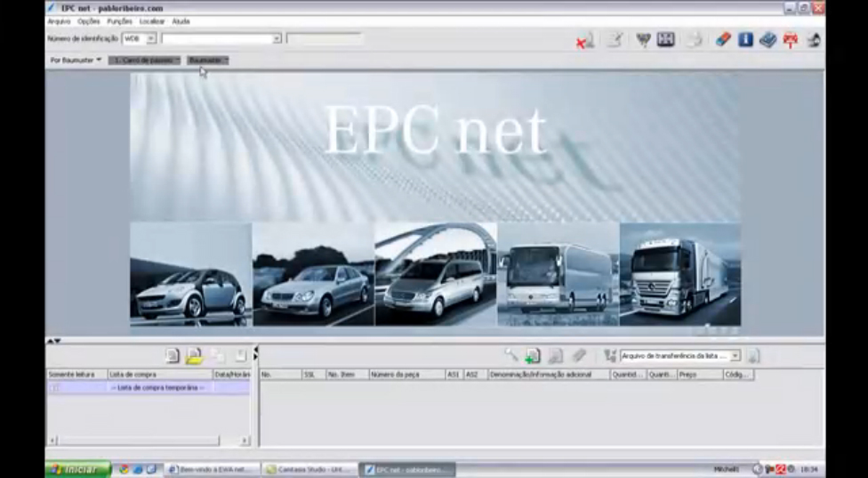Click the Mercedes bus thumbnail image

(x=558, y=274)
